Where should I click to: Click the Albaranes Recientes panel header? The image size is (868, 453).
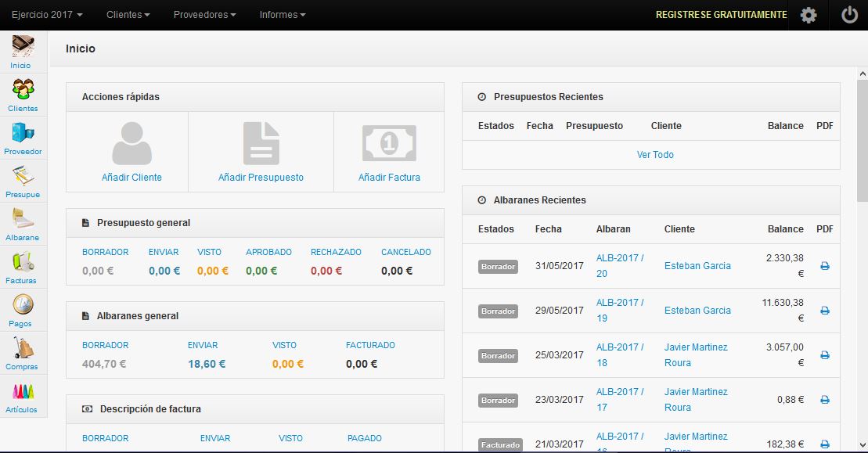pos(651,200)
